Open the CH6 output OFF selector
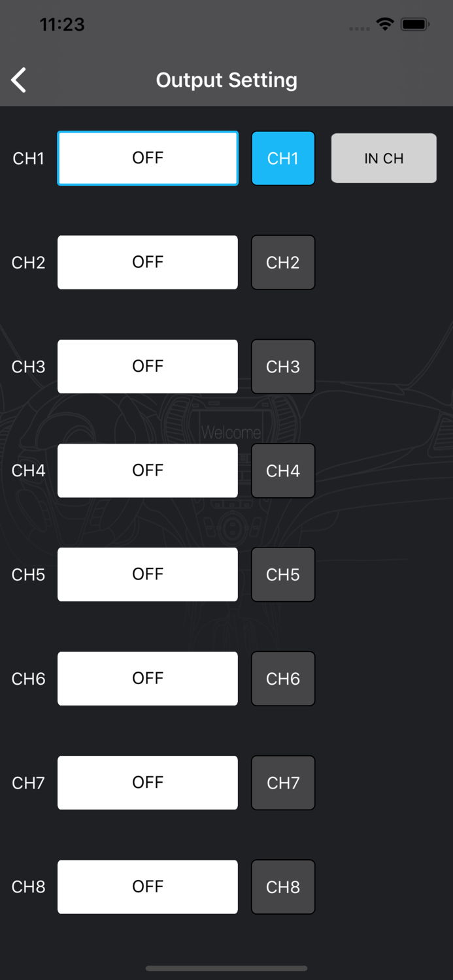 [148, 678]
